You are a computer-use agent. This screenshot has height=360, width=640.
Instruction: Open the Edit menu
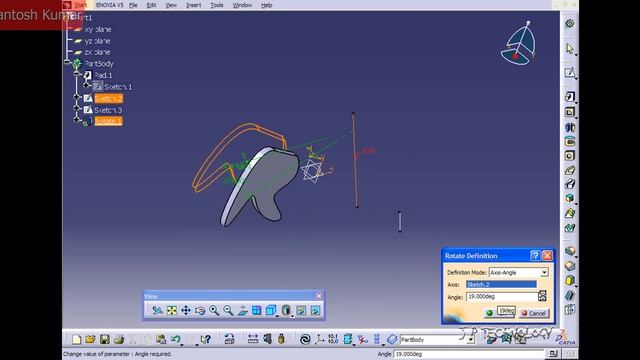[151, 5]
